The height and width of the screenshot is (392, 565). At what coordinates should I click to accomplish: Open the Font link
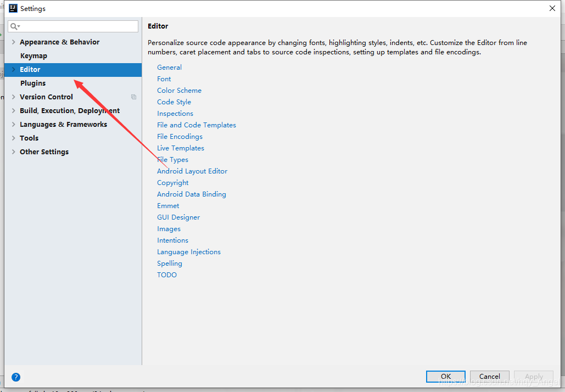(164, 79)
